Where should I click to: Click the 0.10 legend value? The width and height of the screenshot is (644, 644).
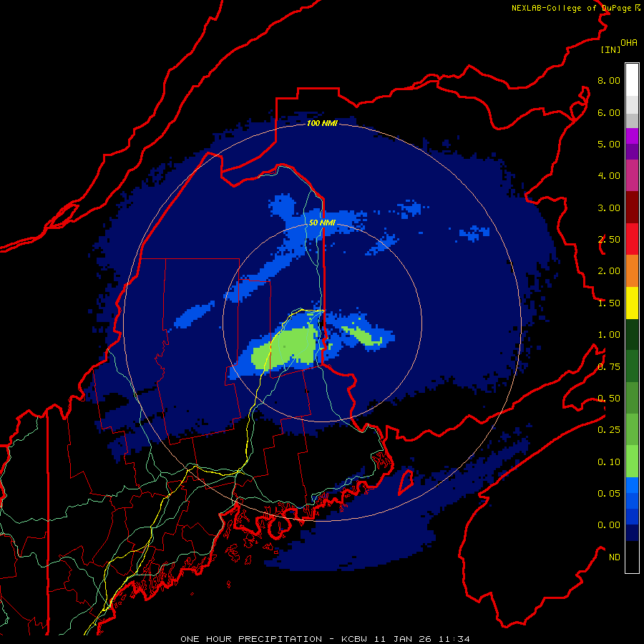[x=609, y=462]
